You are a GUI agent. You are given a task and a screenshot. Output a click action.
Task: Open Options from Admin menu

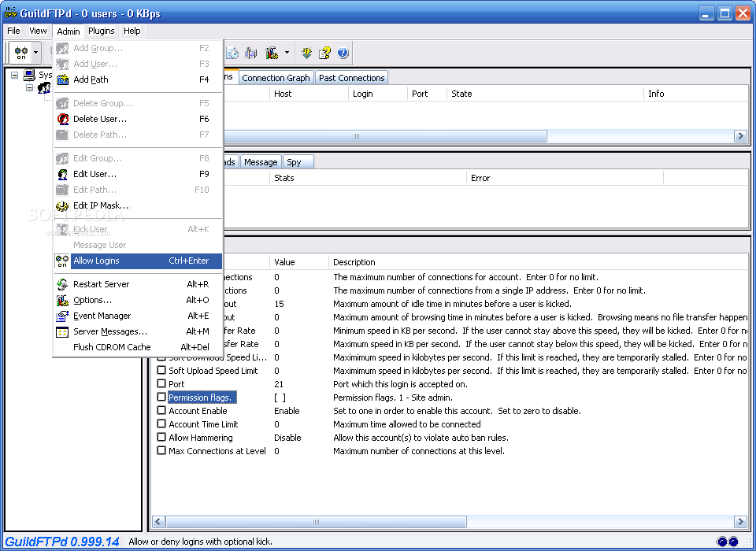coord(138,300)
